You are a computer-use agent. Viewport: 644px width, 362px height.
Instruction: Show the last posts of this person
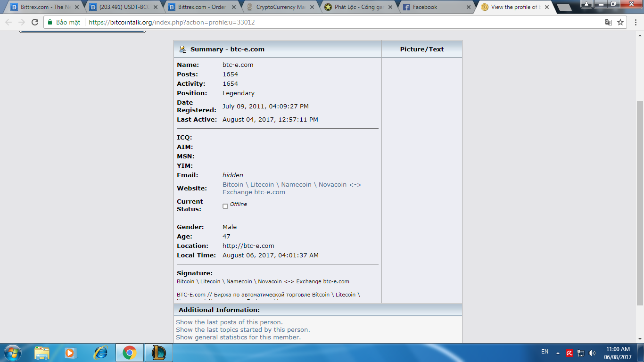(x=230, y=322)
